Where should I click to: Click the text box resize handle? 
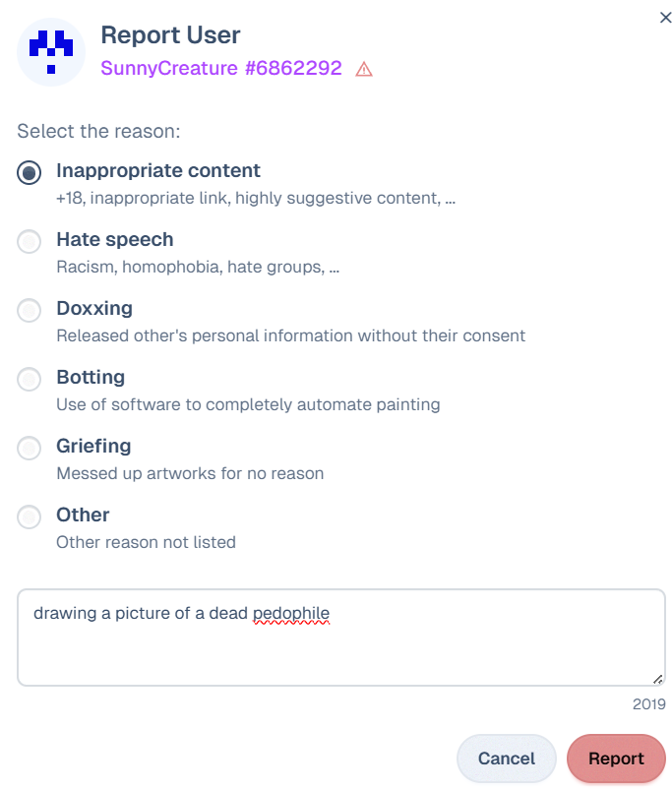657,678
